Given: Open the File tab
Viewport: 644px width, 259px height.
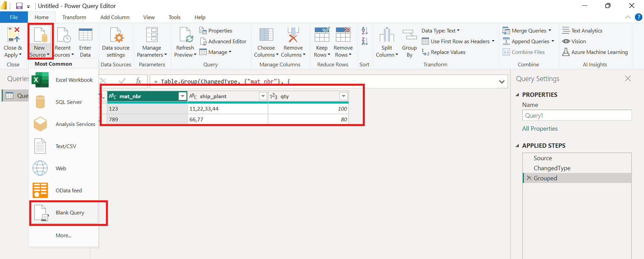Looking at the screenshot, I should click(x=14, y=17).
